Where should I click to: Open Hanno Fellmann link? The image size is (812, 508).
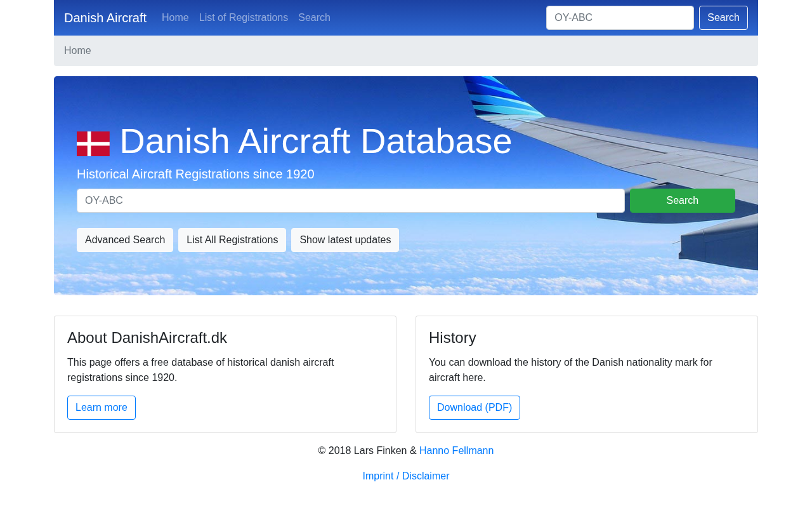coord(456,451)
